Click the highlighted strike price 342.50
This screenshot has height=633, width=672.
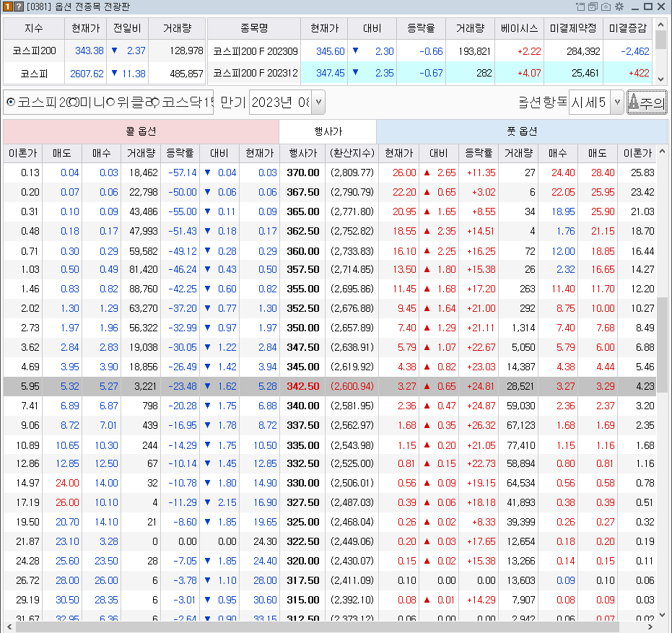click(303, 386)
